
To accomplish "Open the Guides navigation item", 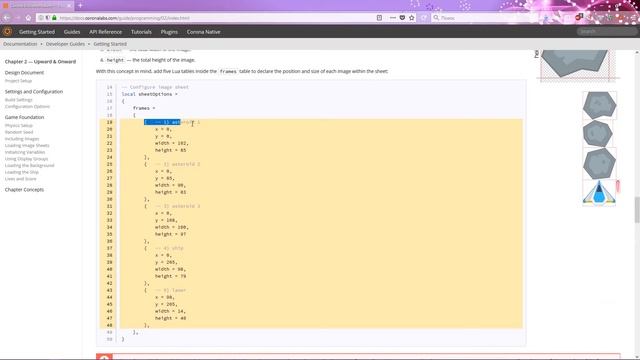I will [x=72, y=32].
